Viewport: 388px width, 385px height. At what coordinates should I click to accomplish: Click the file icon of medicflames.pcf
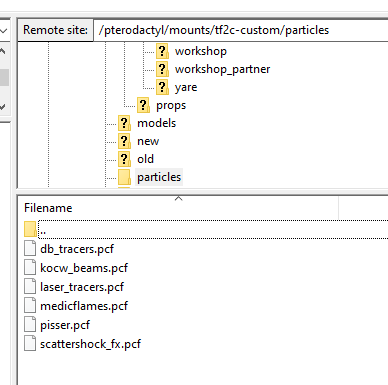point(30,306)
